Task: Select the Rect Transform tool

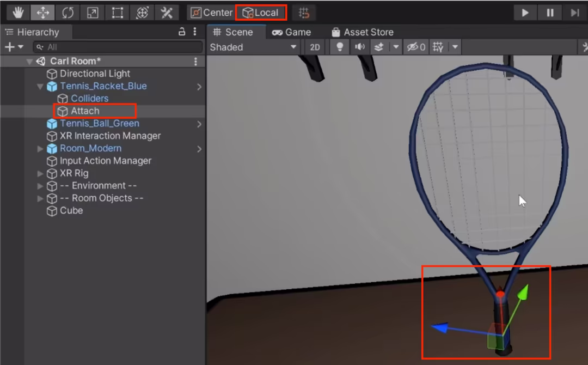Action: coord(118,13)
